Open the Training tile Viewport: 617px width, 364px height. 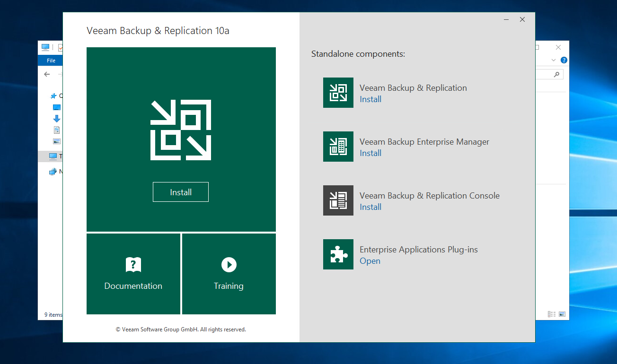tap(229, 274)
